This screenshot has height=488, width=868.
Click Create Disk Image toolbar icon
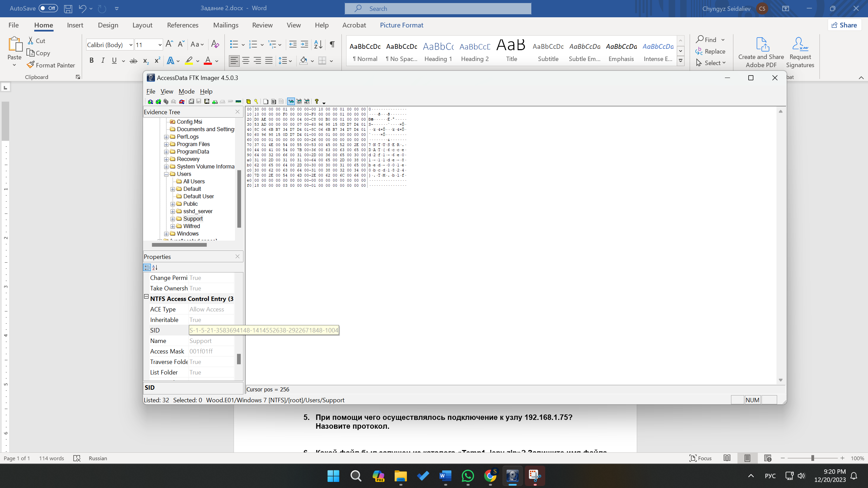(191, 101)
